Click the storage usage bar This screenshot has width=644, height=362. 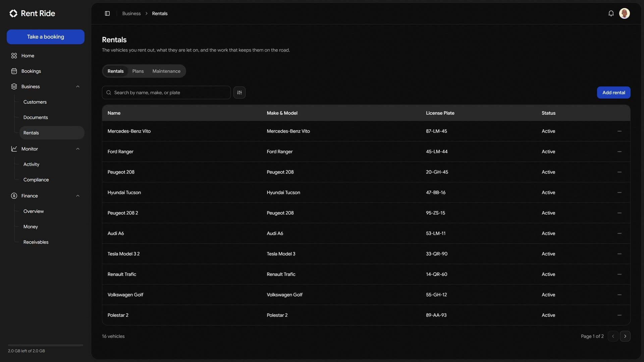[x=46, y=345]
